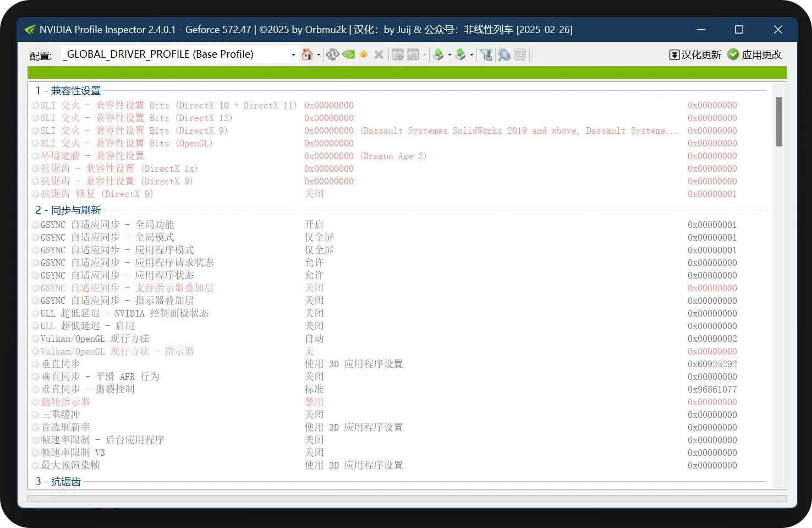Expand the import profiles dropdown arrow

coord(472,55)
